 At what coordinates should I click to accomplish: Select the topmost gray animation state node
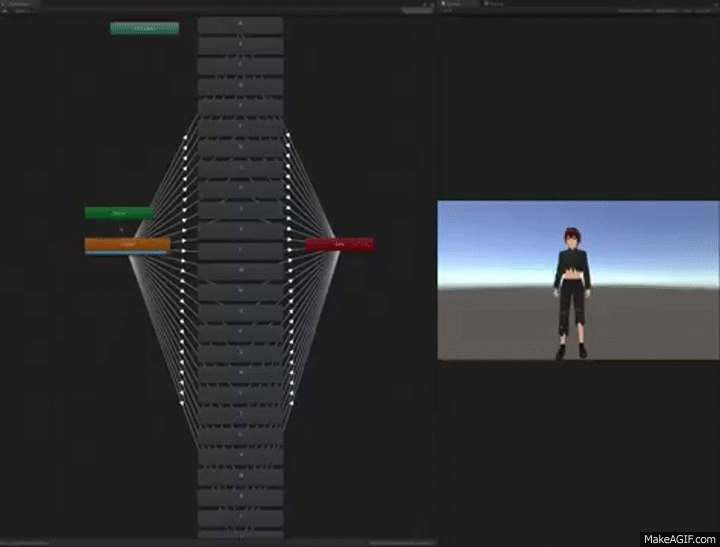point(240,24)
